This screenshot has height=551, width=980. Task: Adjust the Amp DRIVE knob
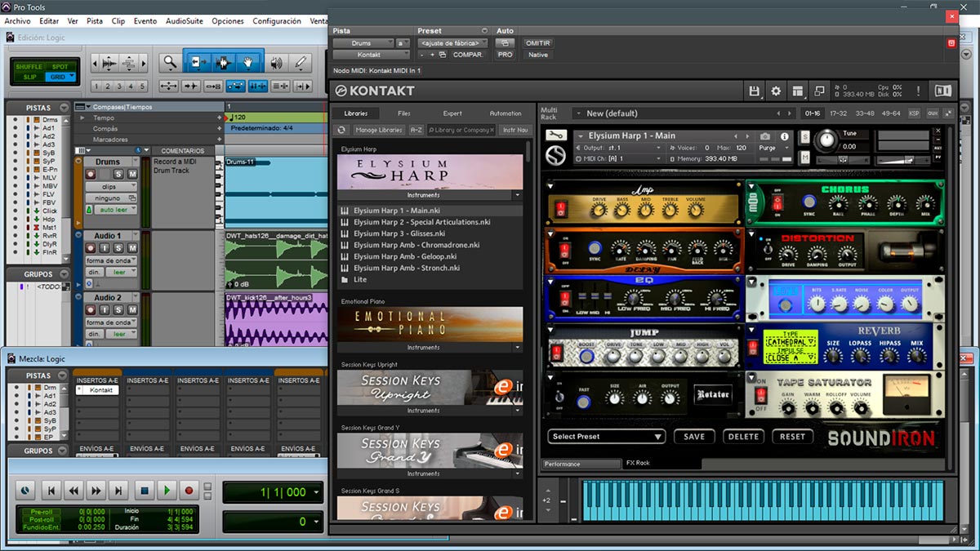599,211
